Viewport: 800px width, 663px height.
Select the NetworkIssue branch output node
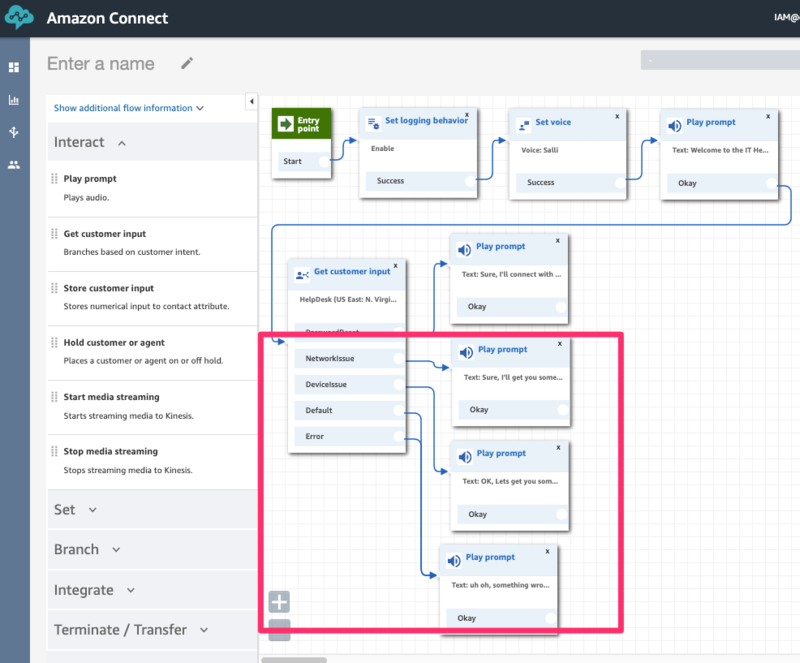pyautogui.click(x=399, y=359)
